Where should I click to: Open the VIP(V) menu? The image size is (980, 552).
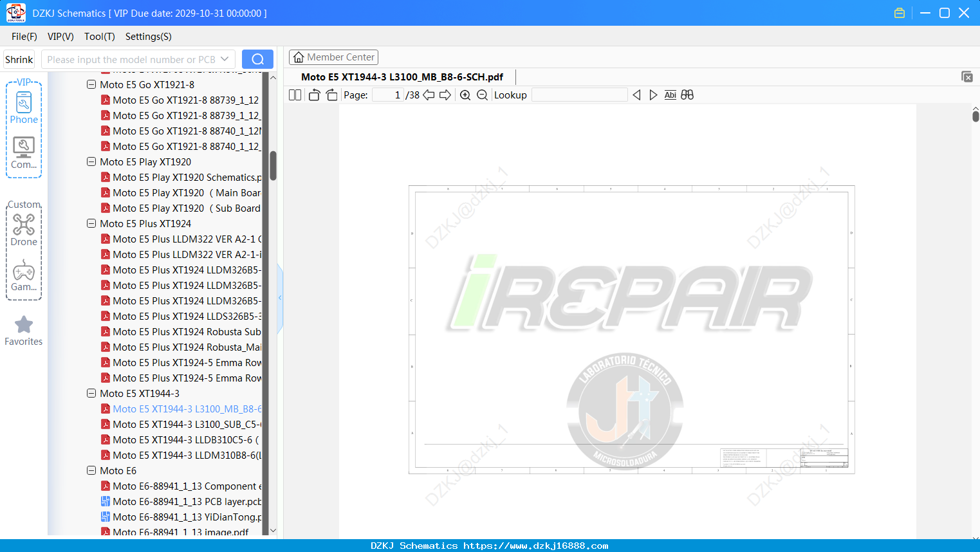point(60,37)
